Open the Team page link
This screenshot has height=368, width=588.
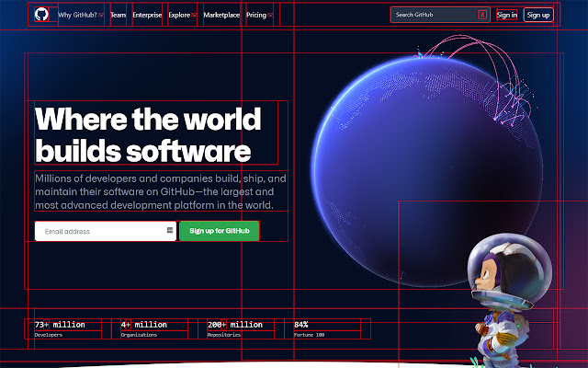(119, 15)
